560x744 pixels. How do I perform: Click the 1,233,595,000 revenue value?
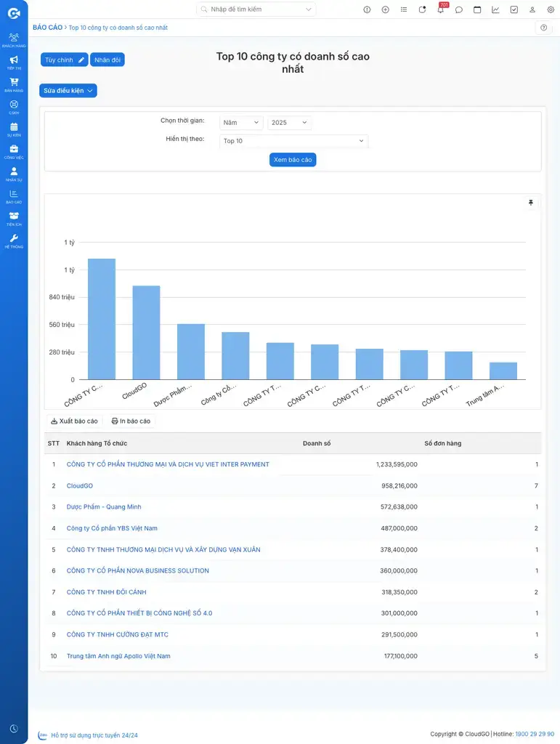click(397, 464)
